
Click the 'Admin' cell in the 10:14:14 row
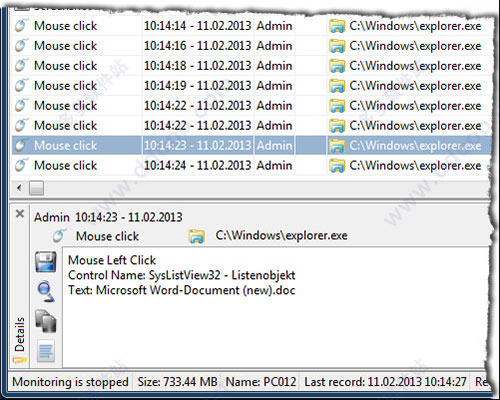pos(274,26)
